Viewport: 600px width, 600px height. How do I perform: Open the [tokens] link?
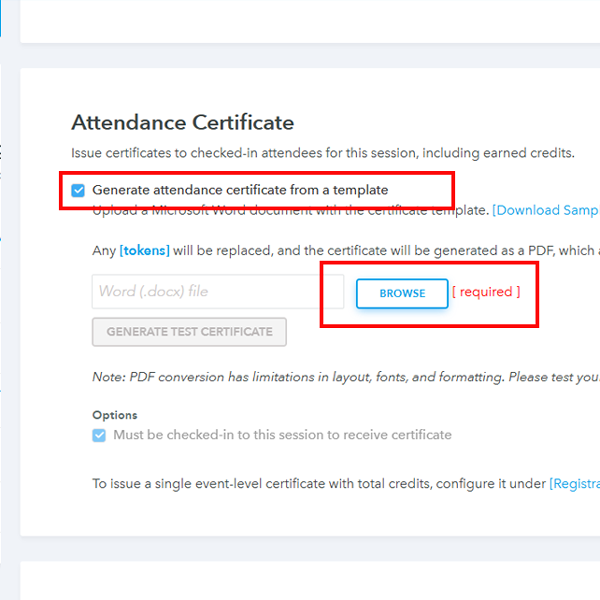(144, 250)
